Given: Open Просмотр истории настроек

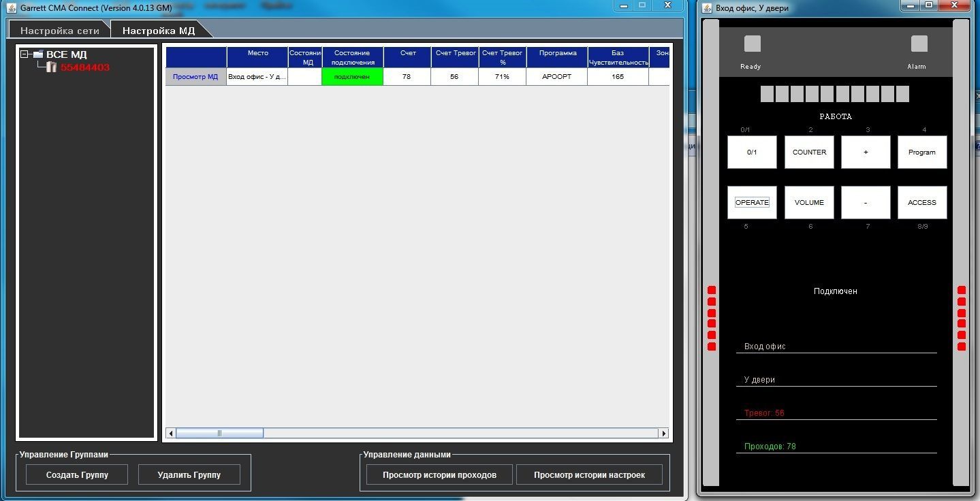Looking at the screenshot, I should (x=589, y=475).
